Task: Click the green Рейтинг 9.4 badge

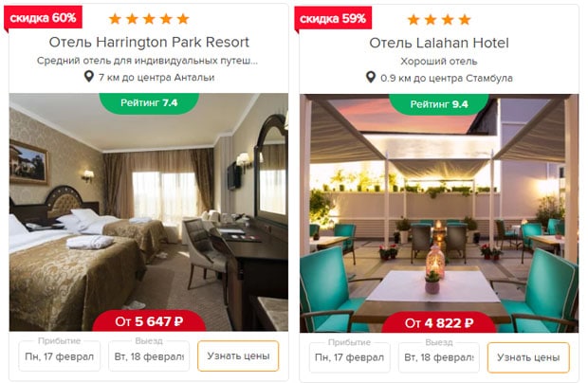Action: 439,104
